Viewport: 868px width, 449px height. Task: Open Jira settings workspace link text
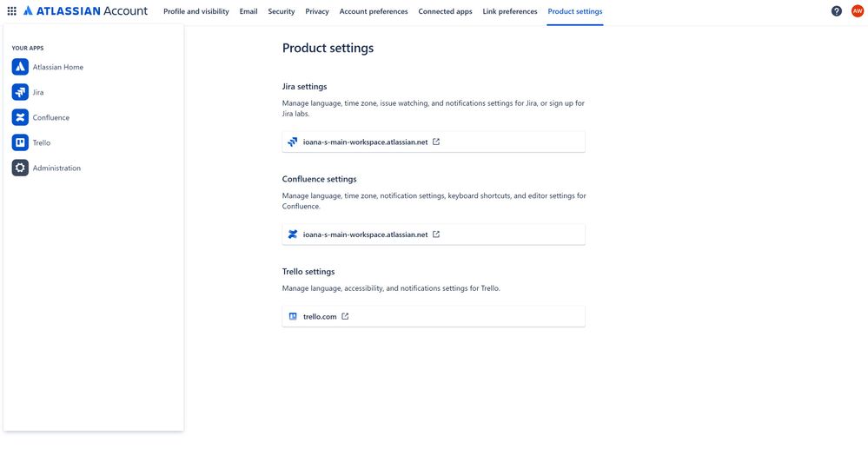365,142
